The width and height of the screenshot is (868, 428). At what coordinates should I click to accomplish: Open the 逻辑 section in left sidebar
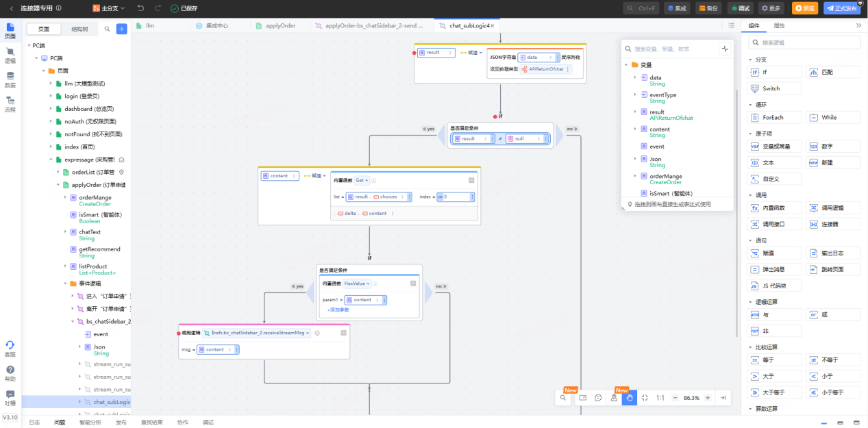[x=10, y=55]
